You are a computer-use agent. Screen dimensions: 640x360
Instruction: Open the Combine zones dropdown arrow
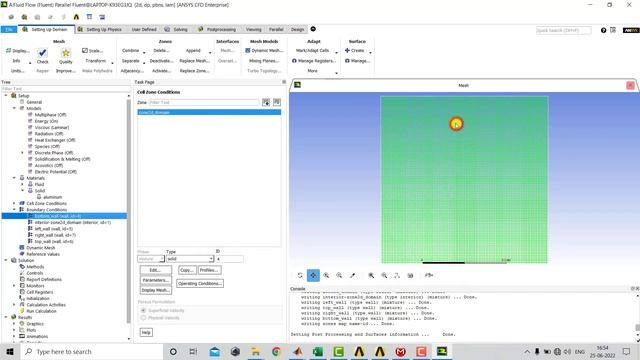144,53
